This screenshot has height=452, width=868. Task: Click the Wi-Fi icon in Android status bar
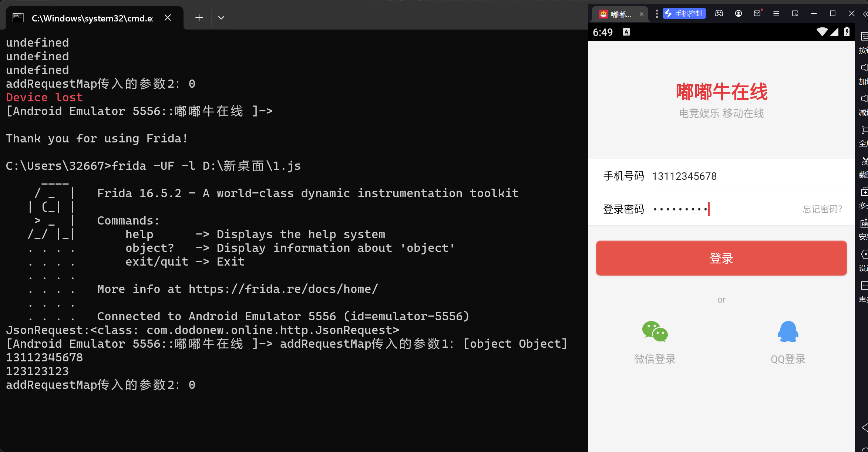(x=822, y=32)
